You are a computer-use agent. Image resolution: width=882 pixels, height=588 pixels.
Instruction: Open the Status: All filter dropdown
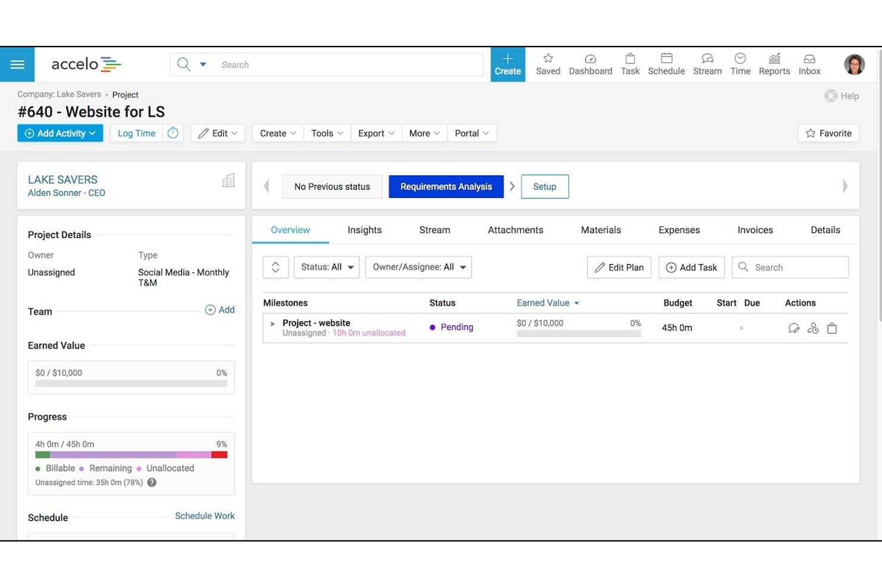point(327,267)
